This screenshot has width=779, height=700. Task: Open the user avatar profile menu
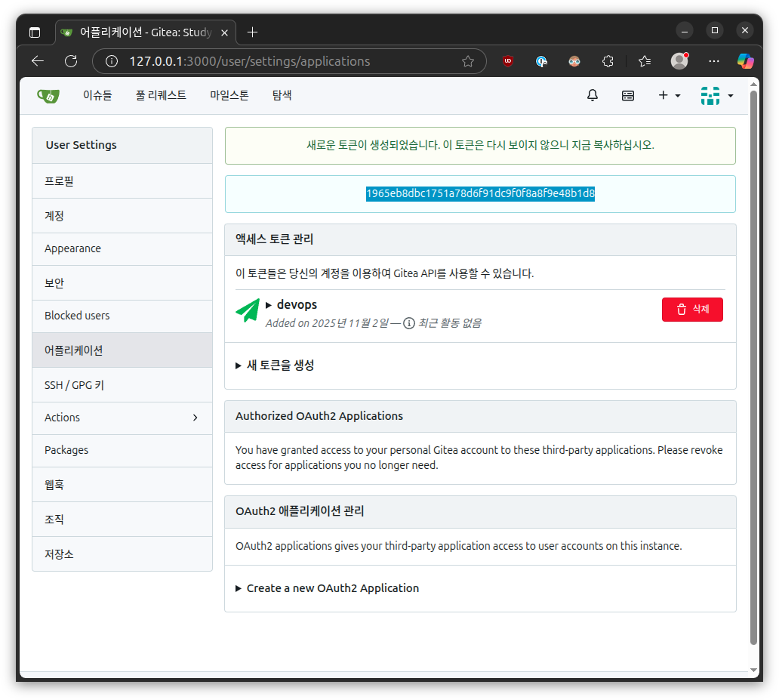click(716, 95)
